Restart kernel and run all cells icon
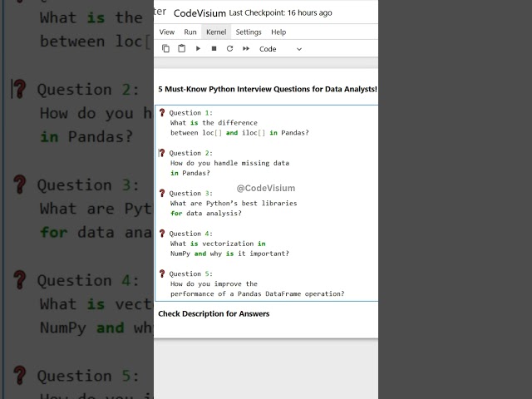Viewport: 532px width, 399px height. (x=246, y=49)
